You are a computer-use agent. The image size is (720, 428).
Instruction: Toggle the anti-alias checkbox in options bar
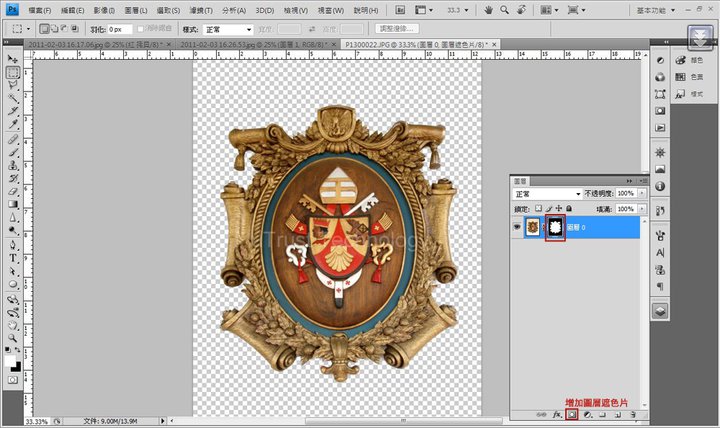point(141,29)
